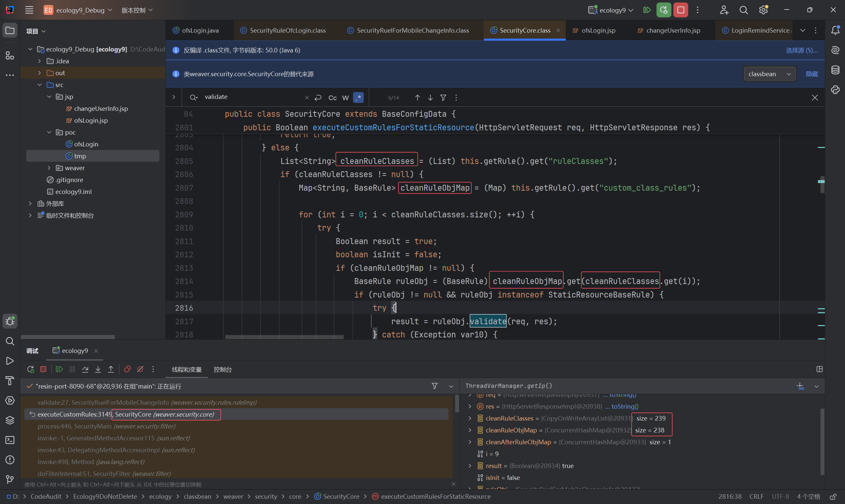Open ecology9_Debug project selector
The image size is (845, 504).
(78, 10)
